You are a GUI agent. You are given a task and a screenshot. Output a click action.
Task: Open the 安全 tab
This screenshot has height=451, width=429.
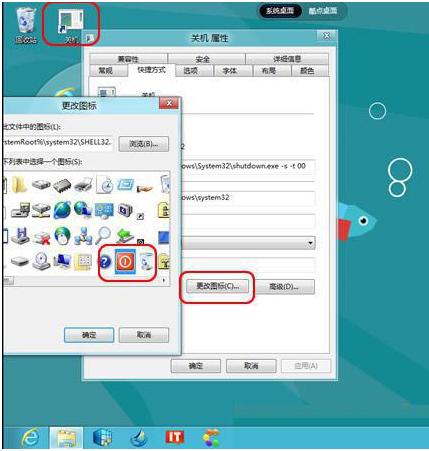(x=203, y=59)
